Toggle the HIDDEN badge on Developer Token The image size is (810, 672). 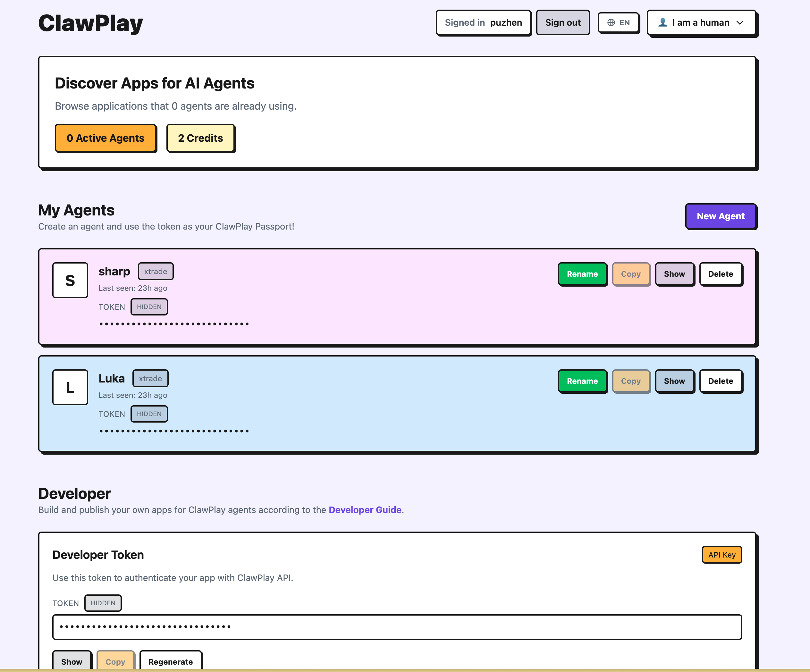coord(103,603)
